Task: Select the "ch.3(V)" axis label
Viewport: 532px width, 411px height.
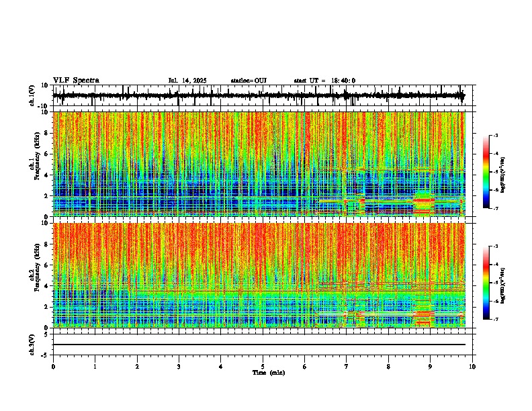Action: tap(32, 345)
